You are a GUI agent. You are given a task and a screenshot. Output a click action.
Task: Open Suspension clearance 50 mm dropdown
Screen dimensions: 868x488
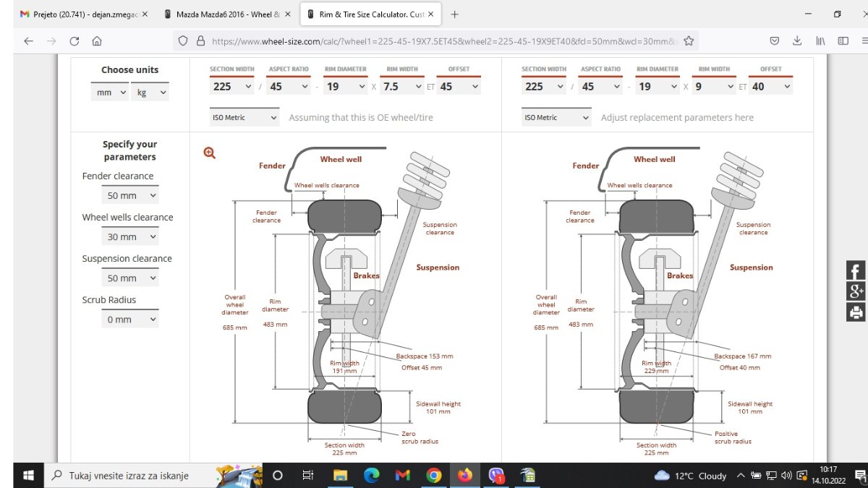[129, 278]
